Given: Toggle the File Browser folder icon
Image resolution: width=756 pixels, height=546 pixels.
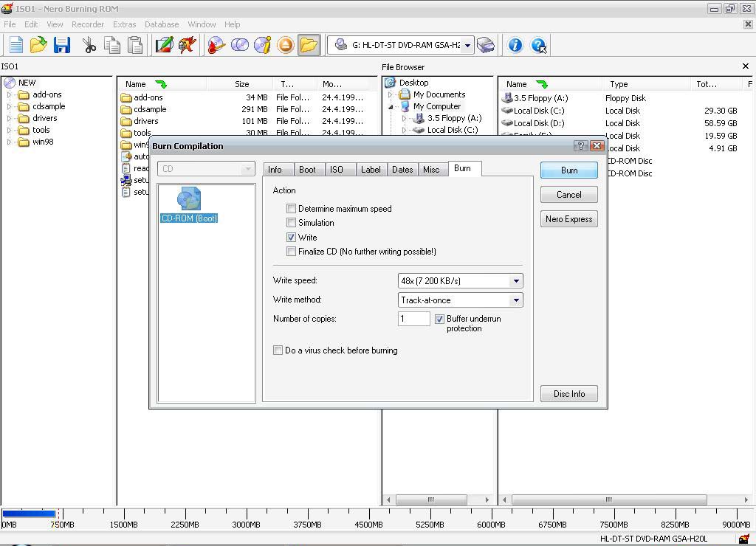Looking at the screenshot, I should 309,45.
